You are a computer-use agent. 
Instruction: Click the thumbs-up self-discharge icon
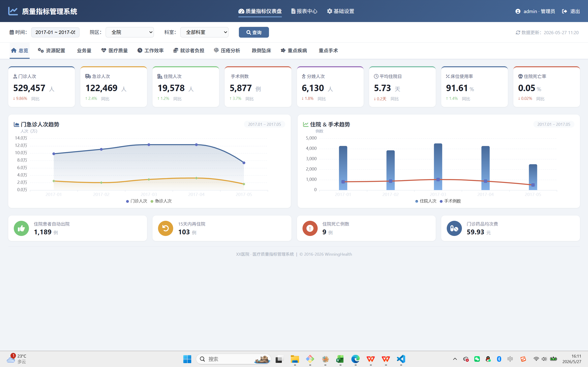pyautogui.click(x=21, y=228)
